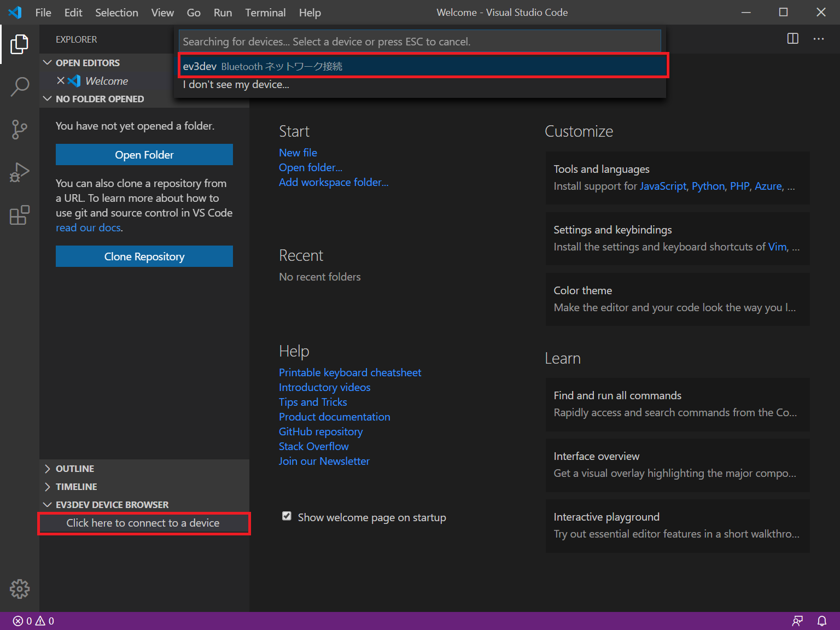Viewport: 840px width, 630px height.
Task: Click the Vim keybindings link
Action: coord(777,247)
